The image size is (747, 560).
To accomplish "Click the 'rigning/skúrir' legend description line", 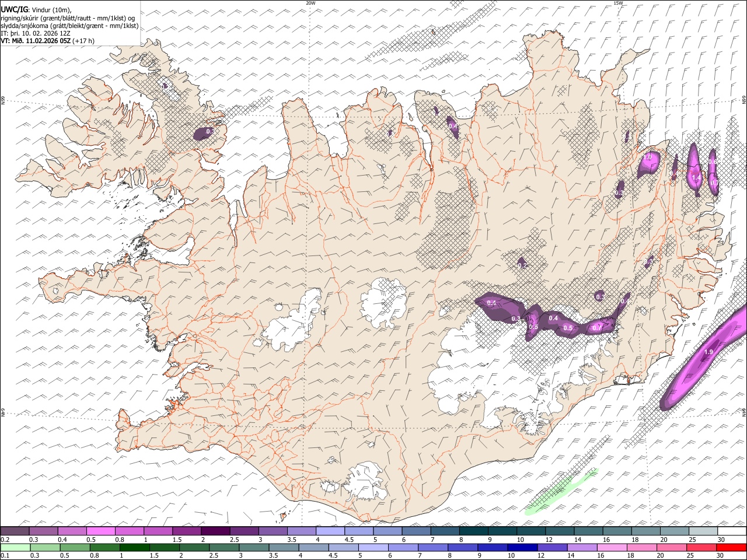I will pyautogui.click(x=68, y=18).
